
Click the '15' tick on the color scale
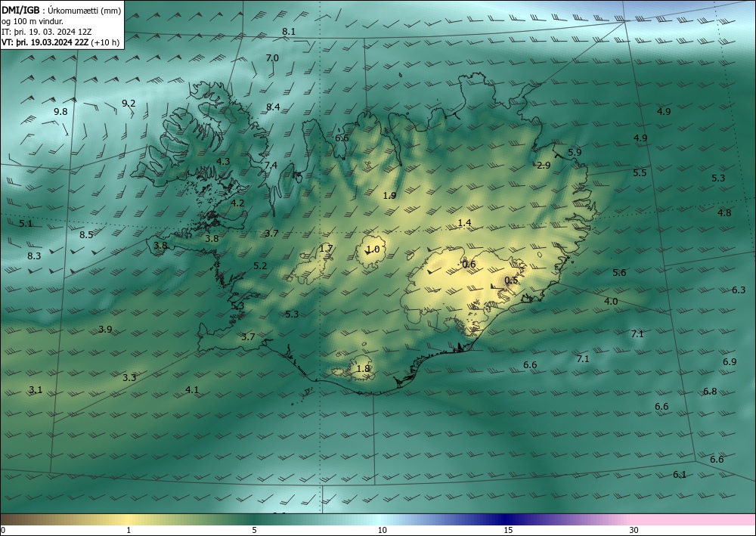pos(508,530)
